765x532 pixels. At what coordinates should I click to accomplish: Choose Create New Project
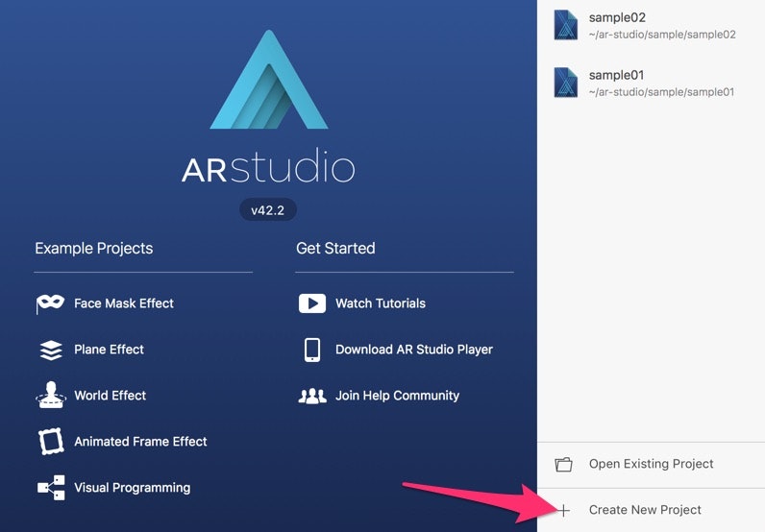pyautogui.click(x=651, y=510)
